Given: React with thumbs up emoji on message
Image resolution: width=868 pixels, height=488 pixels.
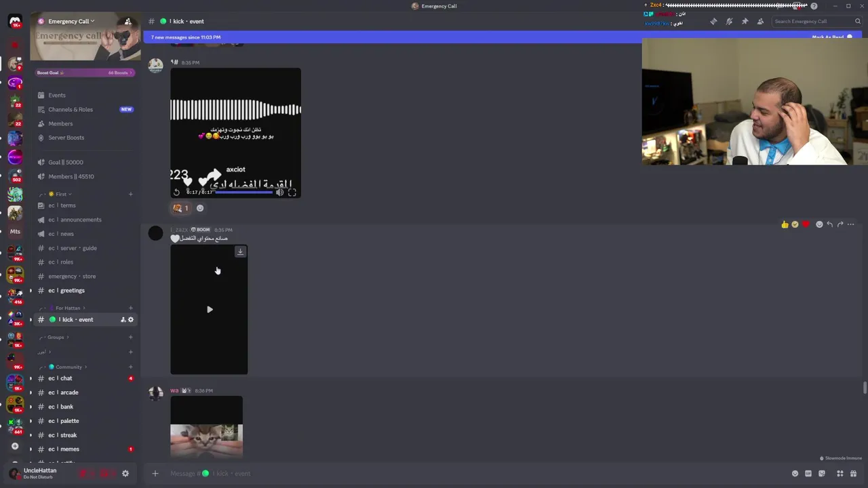Looking at the screenshot, I should click(785, 224).
